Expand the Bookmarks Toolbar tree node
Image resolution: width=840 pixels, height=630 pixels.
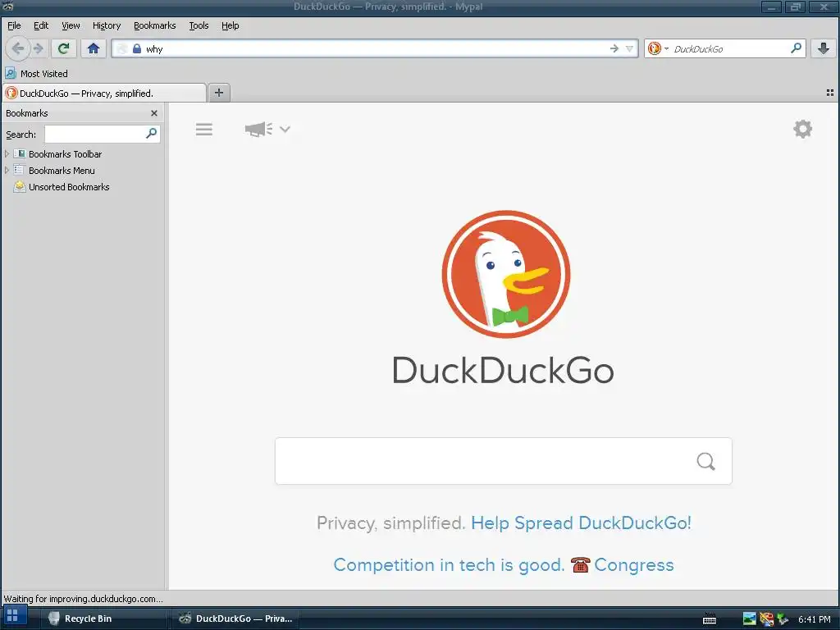tap(7, 153)
